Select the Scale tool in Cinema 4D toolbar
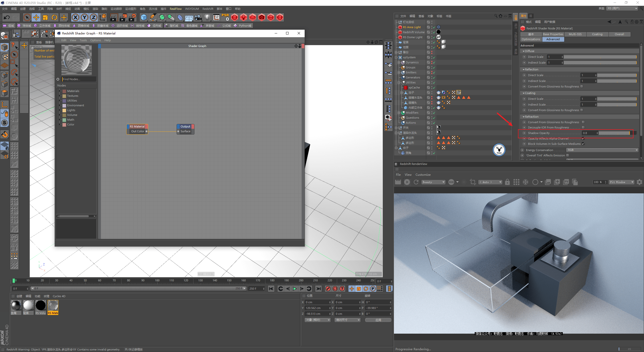Screen dimensions: 644x352 point(47,17)
